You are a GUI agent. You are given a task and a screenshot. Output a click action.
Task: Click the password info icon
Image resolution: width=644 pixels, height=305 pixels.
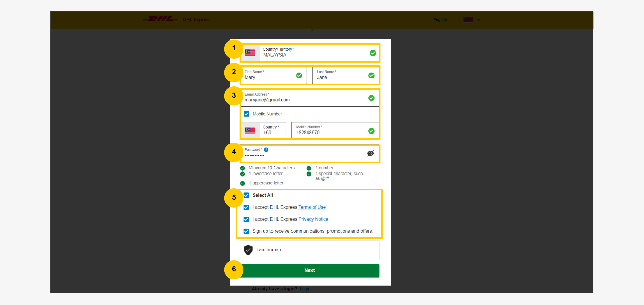[x=266, y=150]
